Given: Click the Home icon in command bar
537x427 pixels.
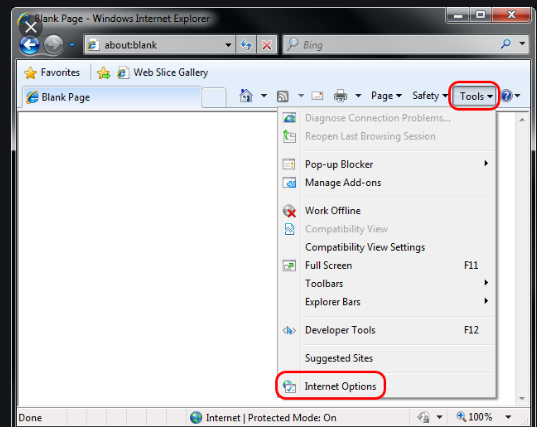Looking at the screenshot, I should pyautogui.click(x=246, y=96).
